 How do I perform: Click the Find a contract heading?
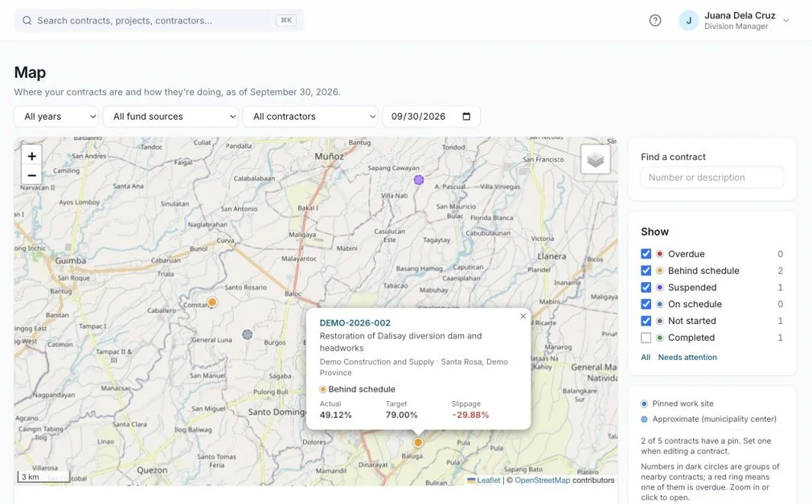673,157
